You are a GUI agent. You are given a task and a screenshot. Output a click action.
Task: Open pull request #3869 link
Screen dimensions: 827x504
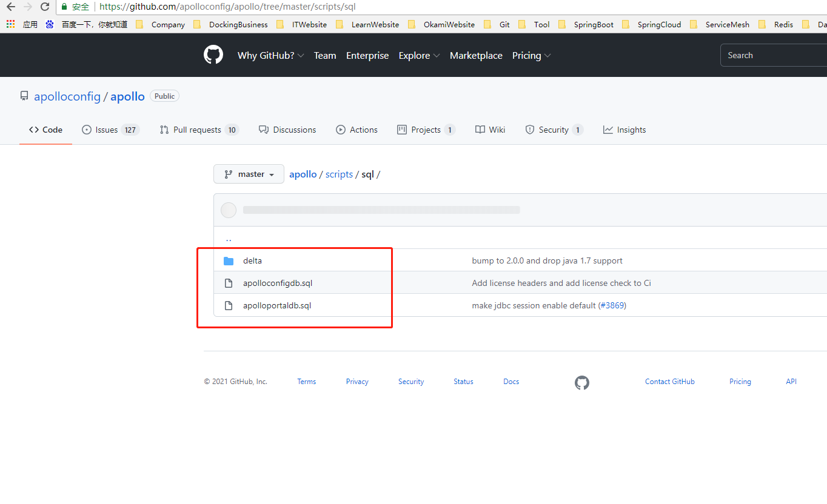612,305
